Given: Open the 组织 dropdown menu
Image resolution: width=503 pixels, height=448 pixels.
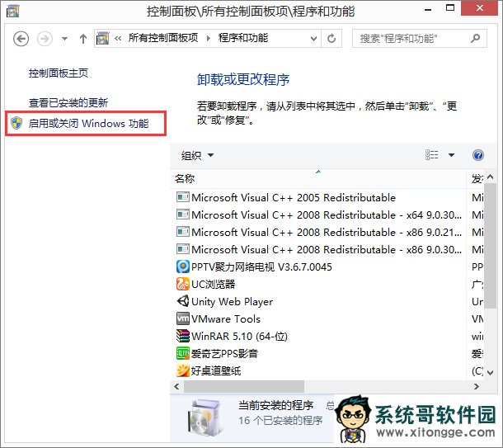Looking at the screenshot, I should coord(197,155).
